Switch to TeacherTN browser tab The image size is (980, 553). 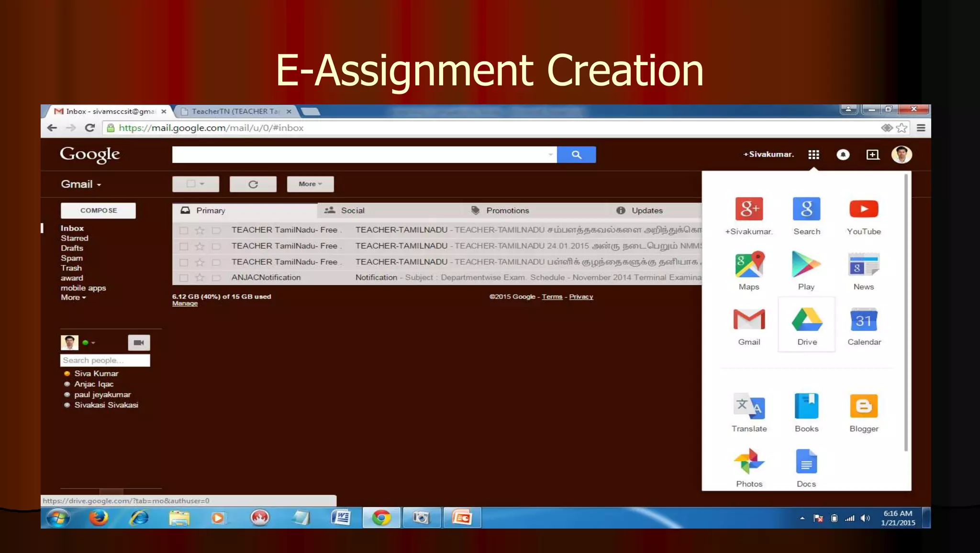(x=235, y=111)
